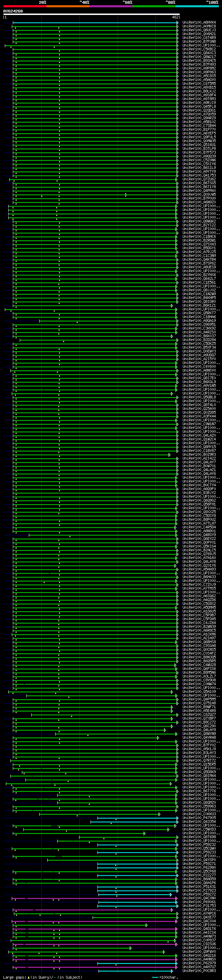Click the UniRef100_B6H433 entry
Image resolution: width=222 pixels, height=980 pixels.
[x=199, y=577]
